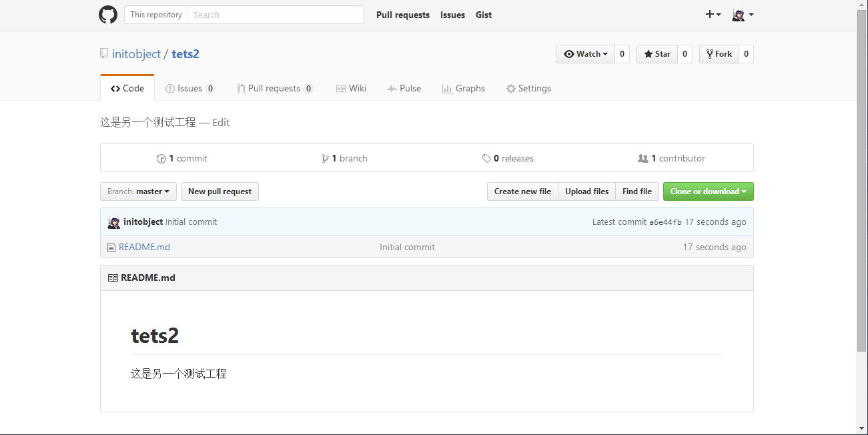Open the Clone or download dropdown
The image size is (868, 435).
point(708,191)
